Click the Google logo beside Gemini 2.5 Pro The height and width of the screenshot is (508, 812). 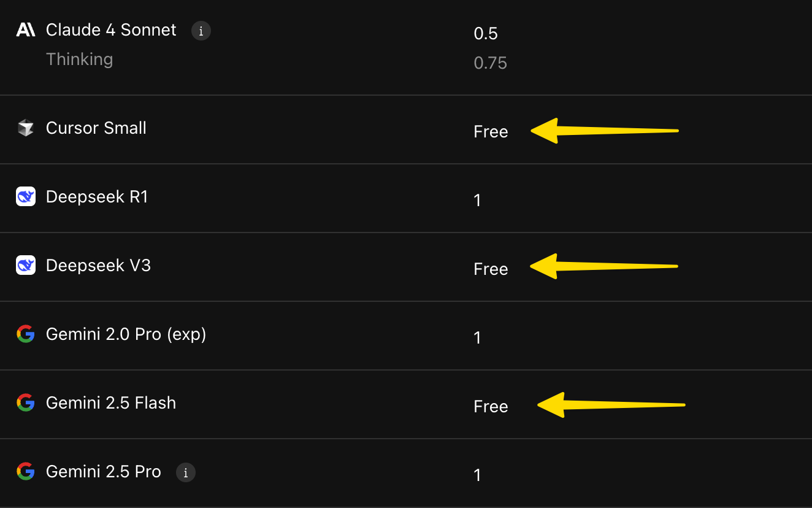coord(25,472)
